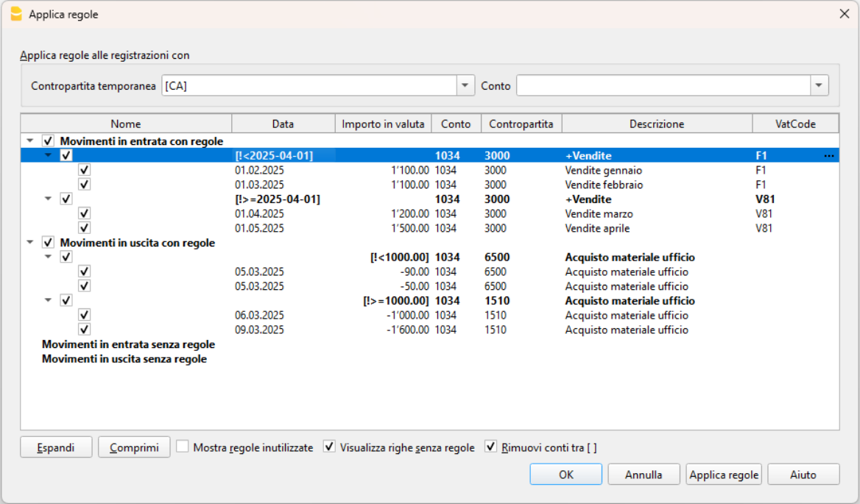The image size is (860, 504).
Task: Click the VatCode column header
Action: (795, 124)
